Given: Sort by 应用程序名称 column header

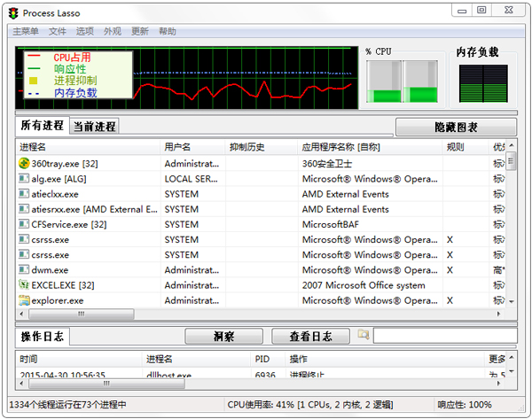Looking at the screenshot, I should [370, 147].
